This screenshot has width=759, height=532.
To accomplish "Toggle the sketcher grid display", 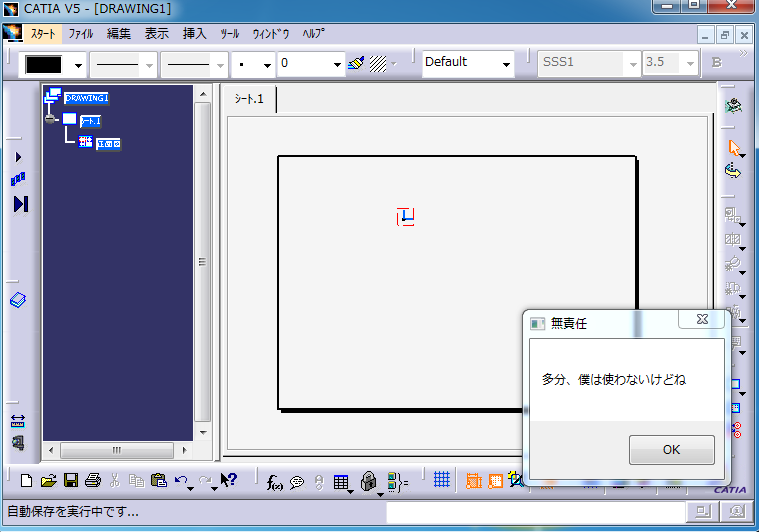I will [441, 479].
